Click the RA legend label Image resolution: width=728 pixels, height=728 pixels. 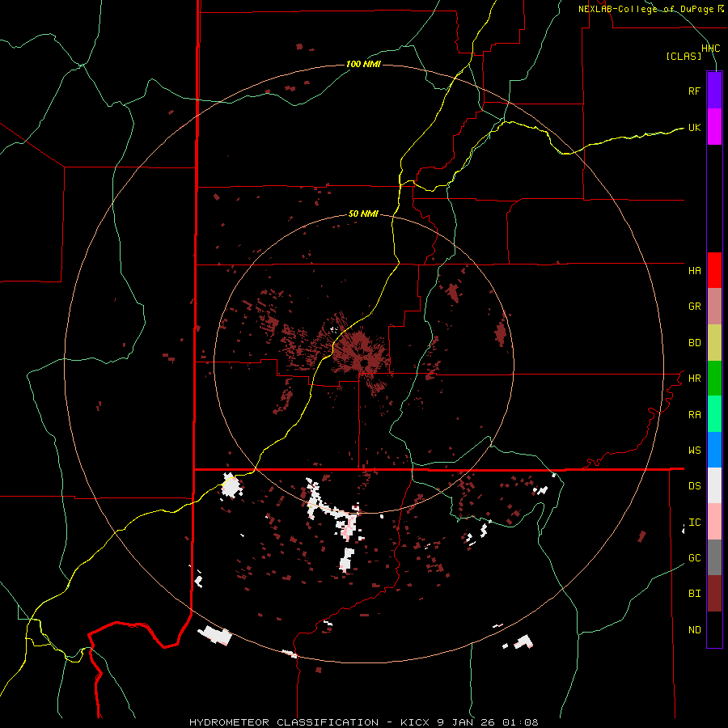point(695,415)
